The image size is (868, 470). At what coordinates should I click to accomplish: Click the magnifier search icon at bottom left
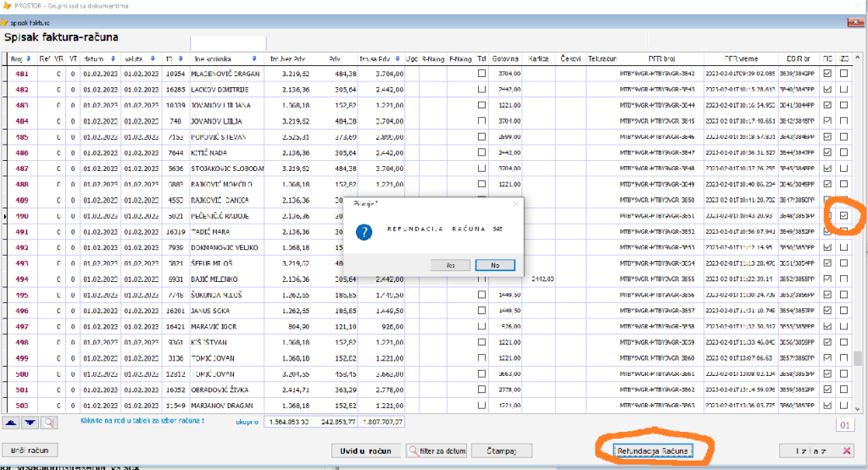[x=49, y=422]
